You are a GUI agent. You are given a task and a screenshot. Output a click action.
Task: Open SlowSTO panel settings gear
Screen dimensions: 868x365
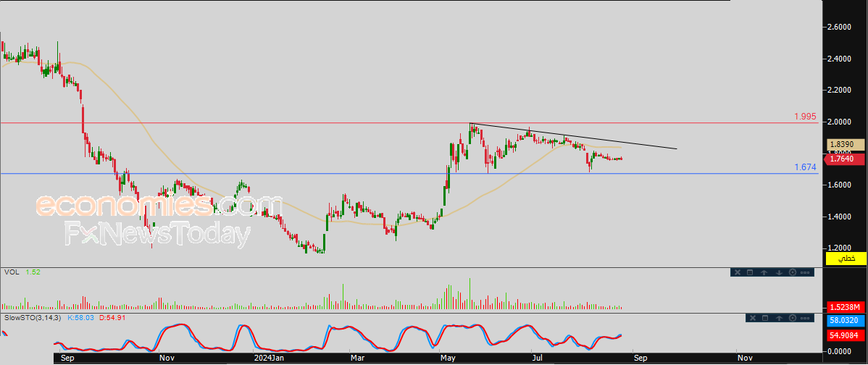point(792,318)
